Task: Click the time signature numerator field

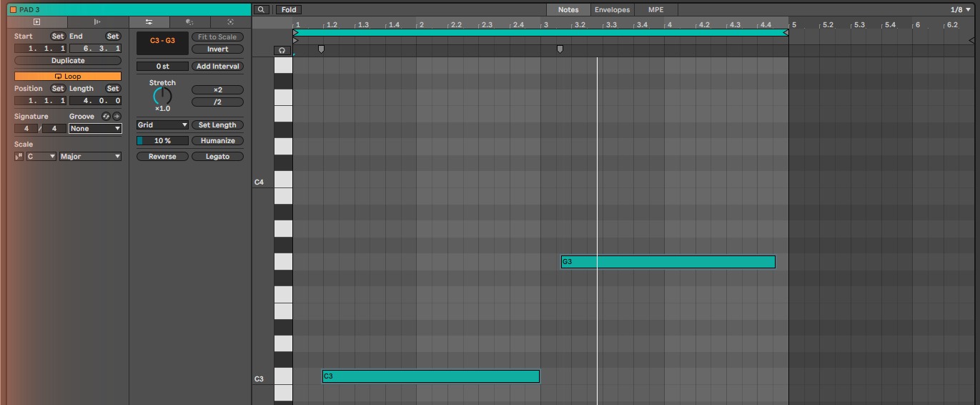Action: point(26,129)
